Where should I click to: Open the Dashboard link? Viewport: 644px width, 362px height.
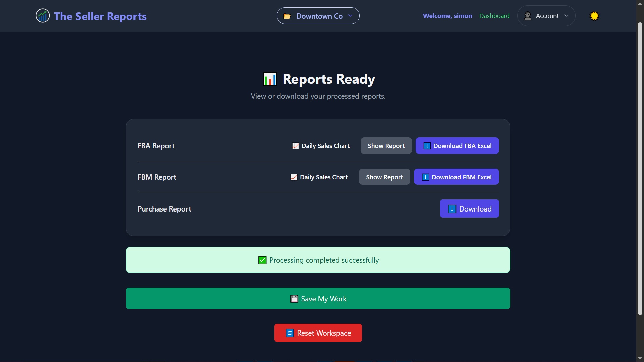coord(494,16)
